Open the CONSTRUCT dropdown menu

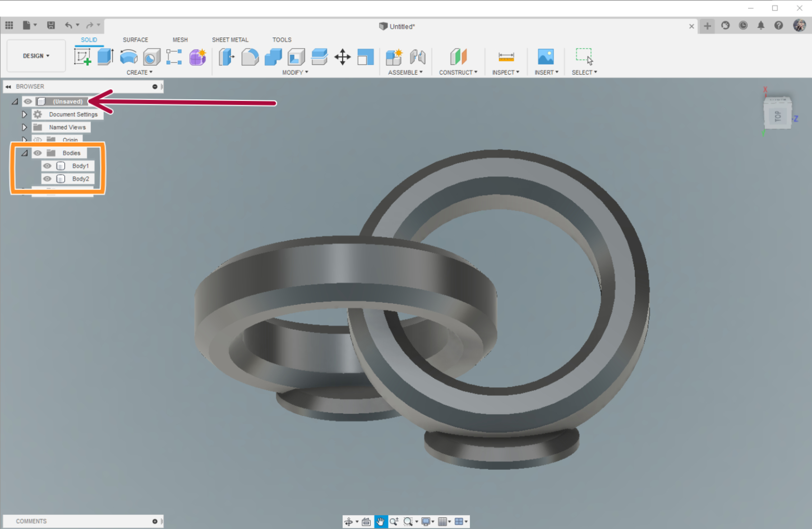(458, 72)
